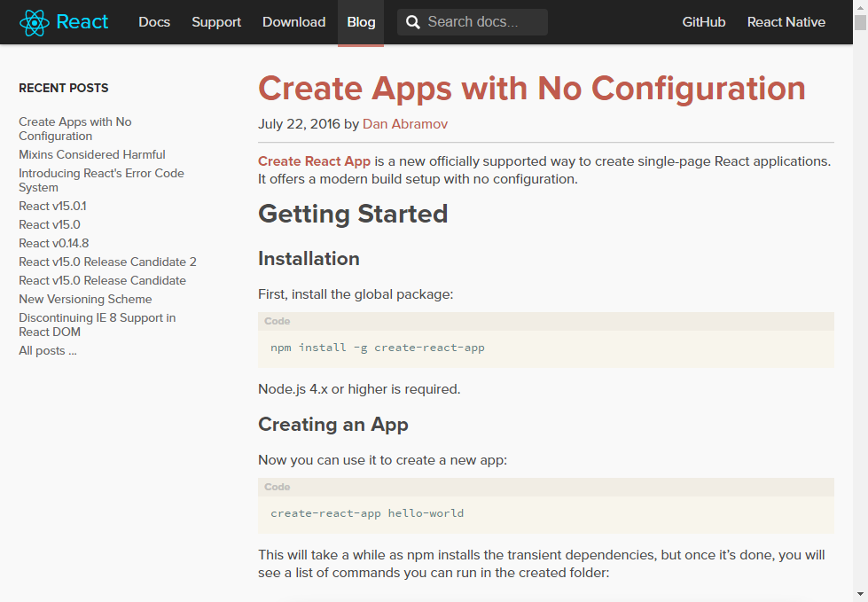Click the React atom logo icon
Screen dimensions: 868x602
pyautogui.click(x=34, y=22)
